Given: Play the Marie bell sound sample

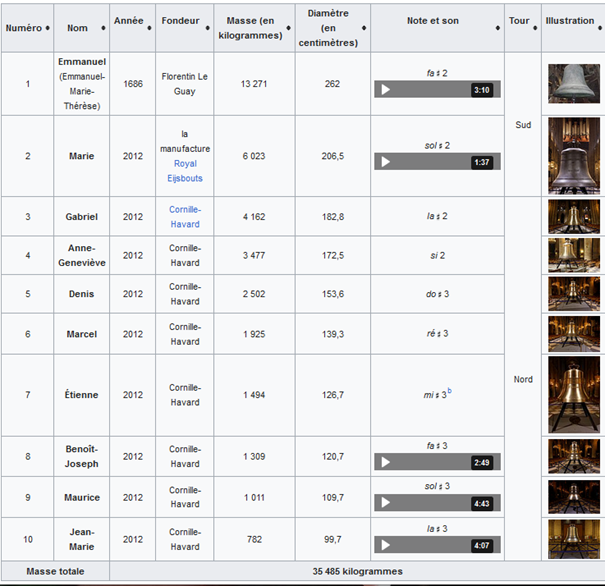Looking at the screenshot, I should [386, 162].
